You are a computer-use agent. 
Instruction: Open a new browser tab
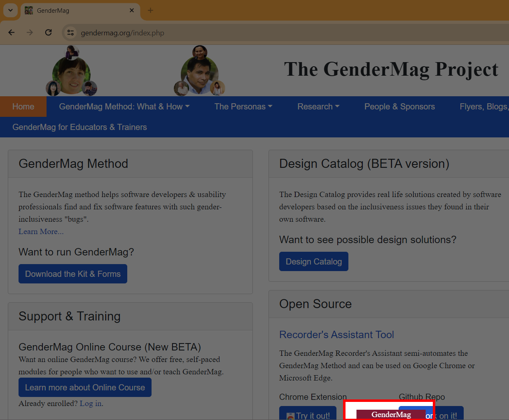(150, 10)
